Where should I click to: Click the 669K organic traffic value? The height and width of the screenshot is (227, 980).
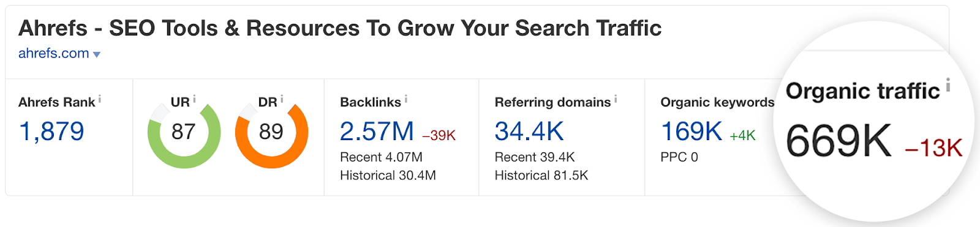(x=839, y=141)
